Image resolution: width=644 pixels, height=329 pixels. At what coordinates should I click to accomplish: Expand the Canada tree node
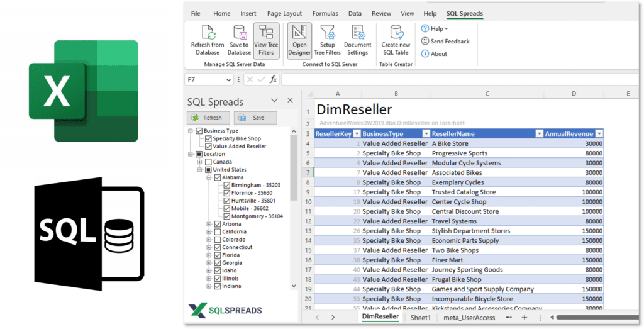(199, 162)
